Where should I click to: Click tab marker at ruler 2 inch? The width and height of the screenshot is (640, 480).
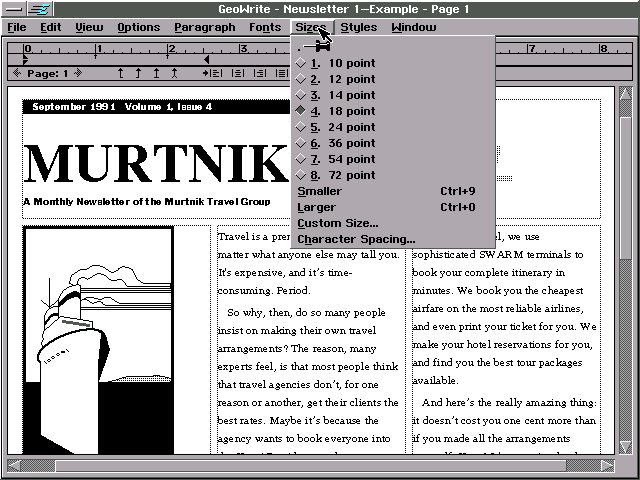tap(168, 56)
